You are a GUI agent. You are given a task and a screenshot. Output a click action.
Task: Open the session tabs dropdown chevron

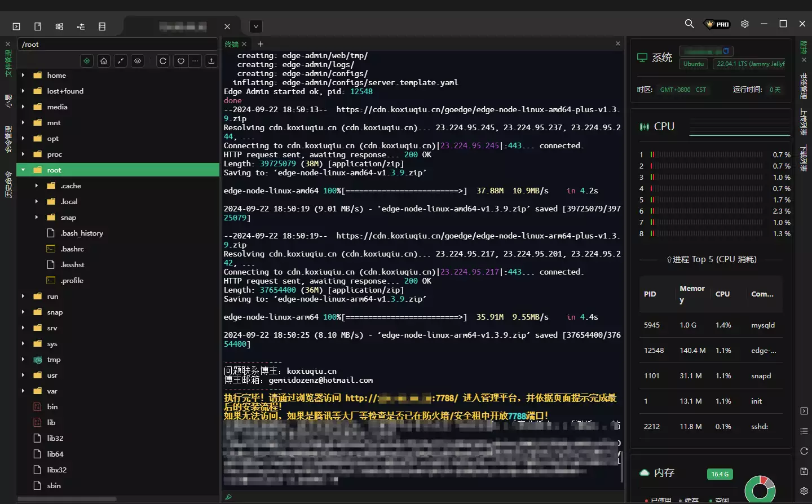coord(256,26)
